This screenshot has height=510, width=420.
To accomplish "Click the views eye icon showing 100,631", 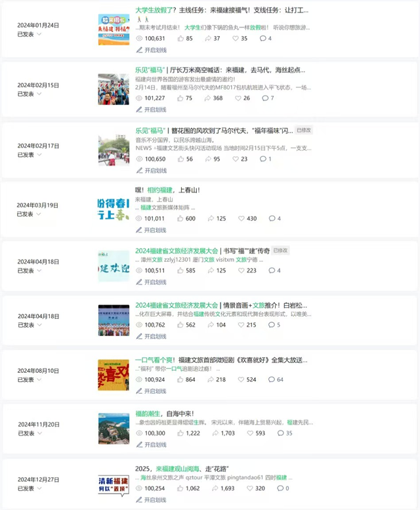I will [139, 38].
